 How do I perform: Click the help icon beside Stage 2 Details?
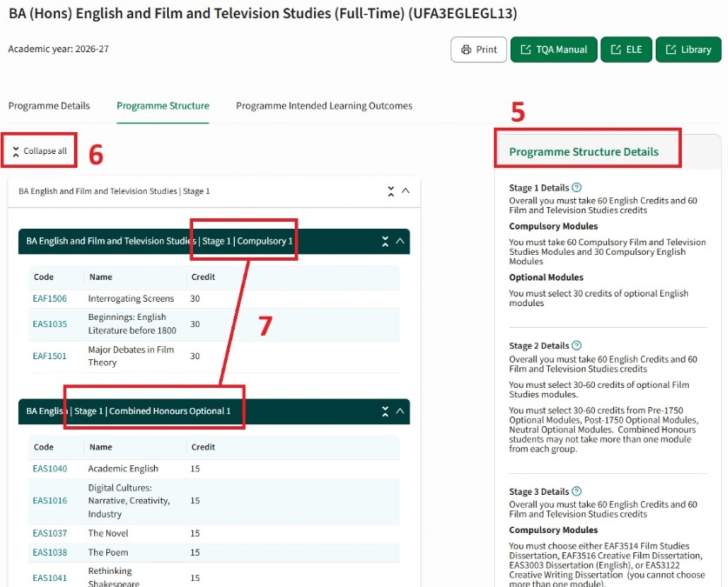(x=577, y=345)
